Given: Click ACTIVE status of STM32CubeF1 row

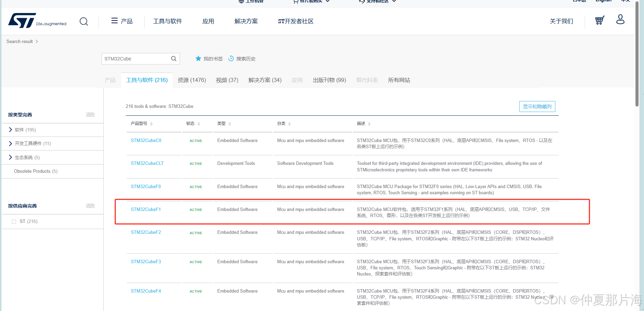Looking at the screenshot, I should pyautogui.click(x=196, y=210).
